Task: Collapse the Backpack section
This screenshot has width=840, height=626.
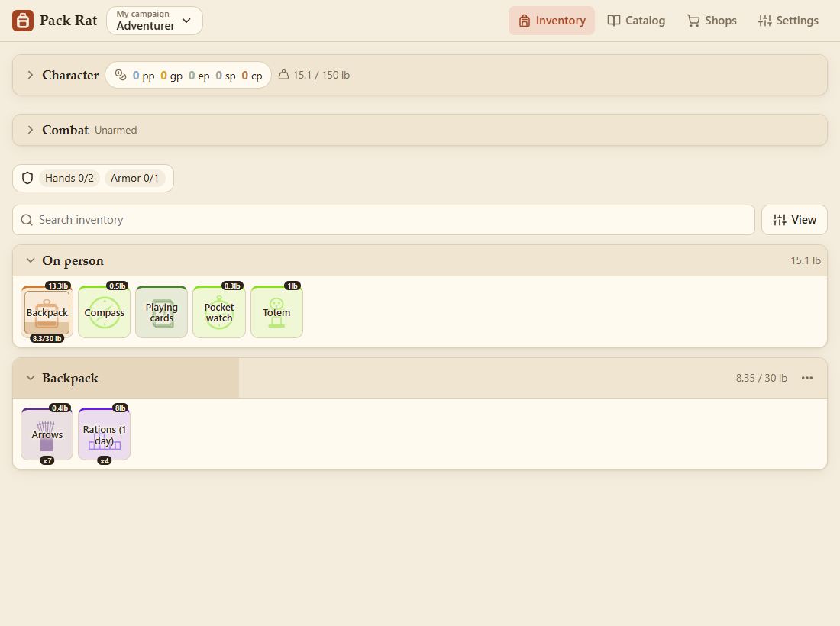Action: point(31,378)
